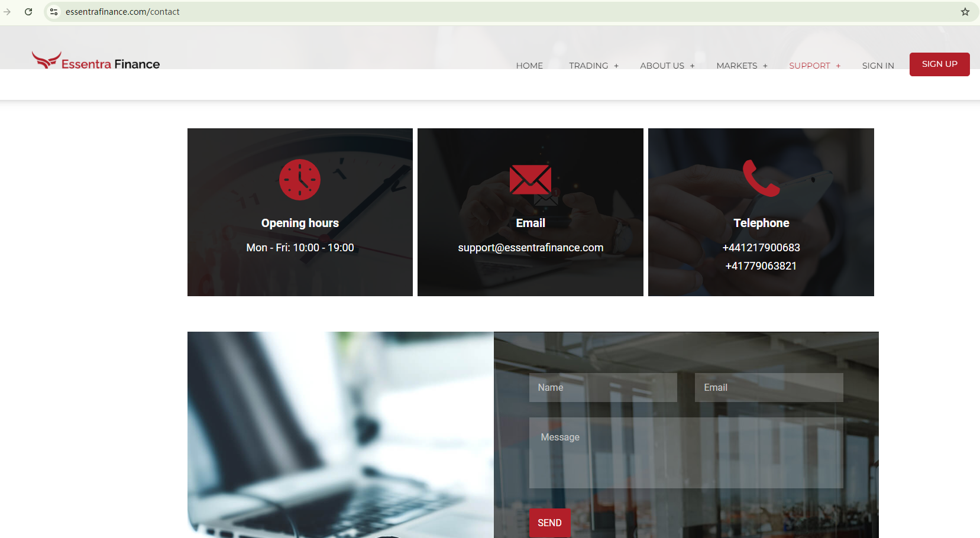Click the Essentra Finance bull logo

tap(46, 60)
